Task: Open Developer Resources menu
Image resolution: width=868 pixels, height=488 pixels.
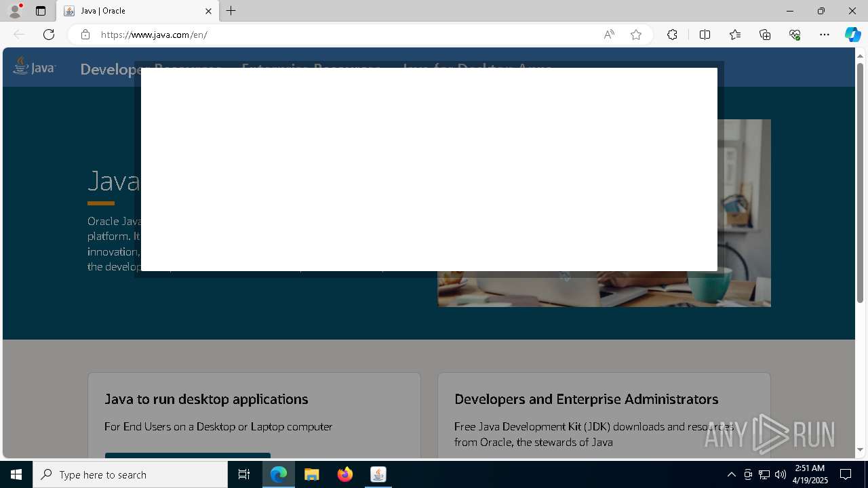Action: tap(151, 69)
